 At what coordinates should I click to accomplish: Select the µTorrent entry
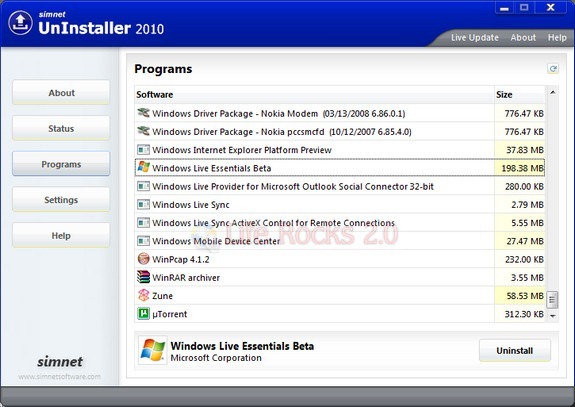click(x=340, y=314)
